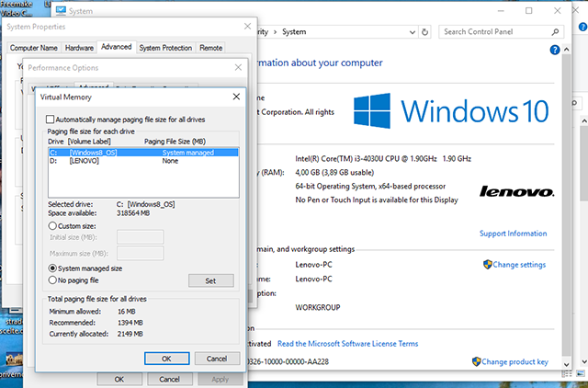This screenshot has width=588, height=388.
Task: Open the Hardware tab
Action: coord(79,48)
